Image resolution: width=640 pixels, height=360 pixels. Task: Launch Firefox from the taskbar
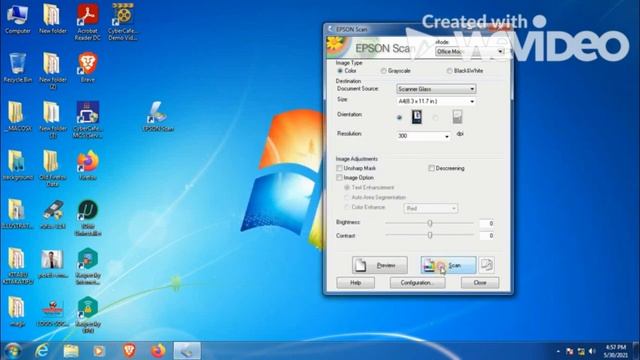pos(158,351)
